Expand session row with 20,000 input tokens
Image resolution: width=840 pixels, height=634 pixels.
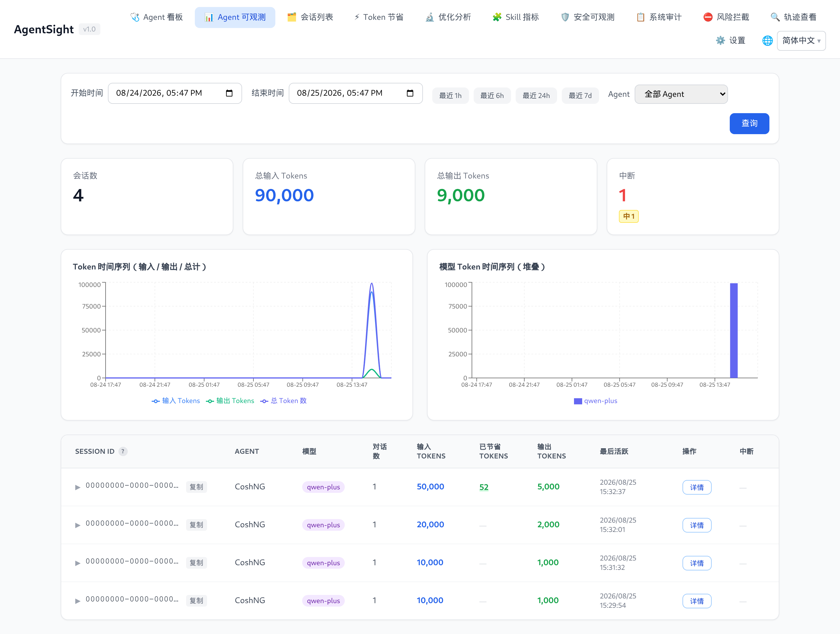[x=78, y=525]
